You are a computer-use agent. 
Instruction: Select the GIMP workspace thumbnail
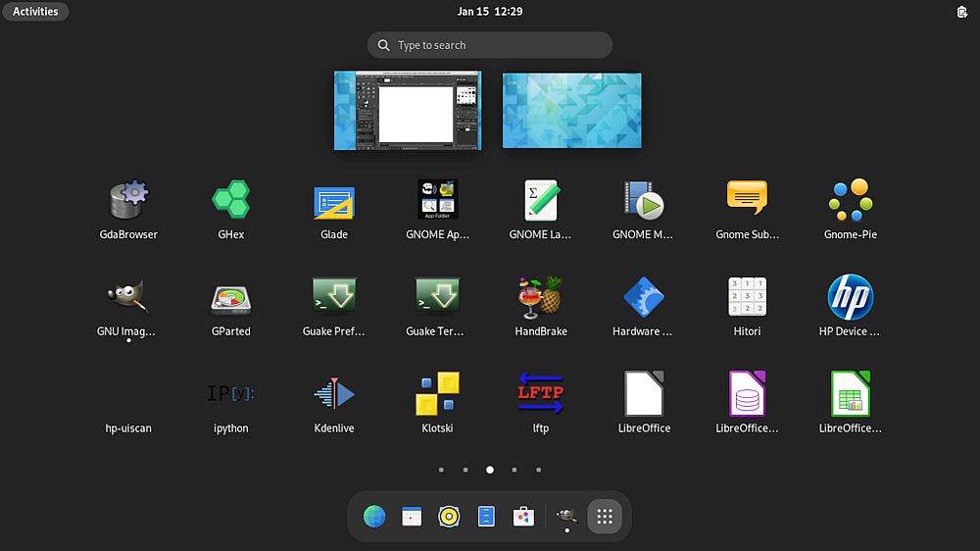click(x=408, y=110)
